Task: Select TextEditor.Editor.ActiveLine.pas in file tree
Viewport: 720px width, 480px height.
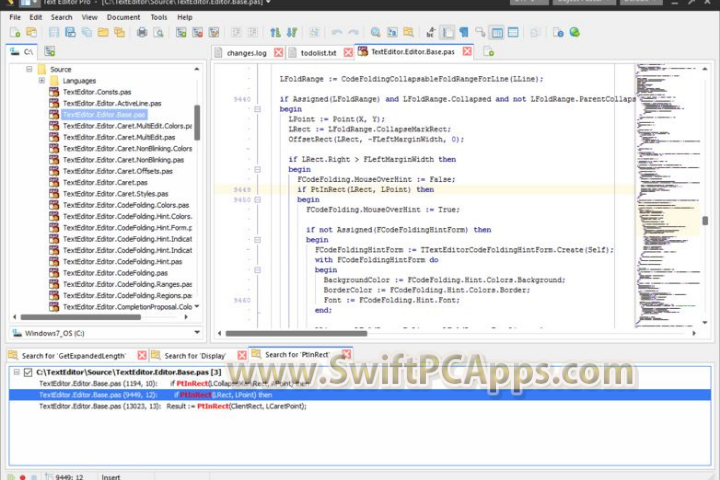Action: click(x=112, y=103)
